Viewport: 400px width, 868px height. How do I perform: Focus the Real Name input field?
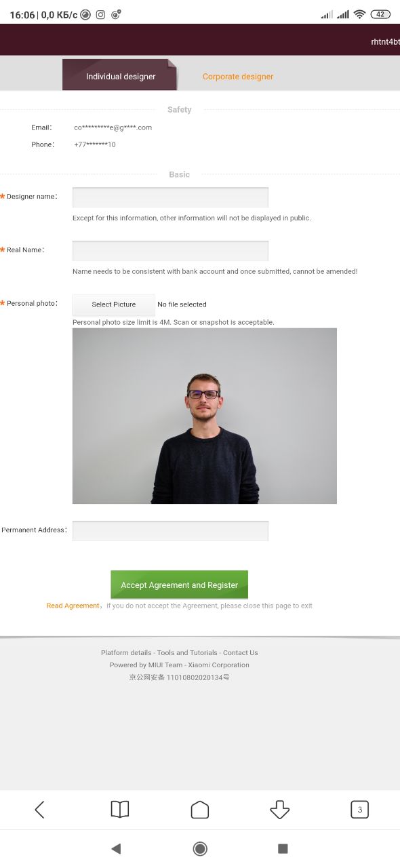[x=170, y=251]
